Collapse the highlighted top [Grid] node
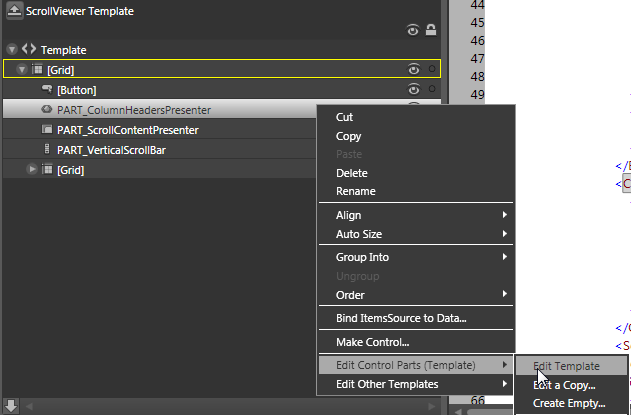The width and height of the screenshot is (631, 415). coord(22,70)
